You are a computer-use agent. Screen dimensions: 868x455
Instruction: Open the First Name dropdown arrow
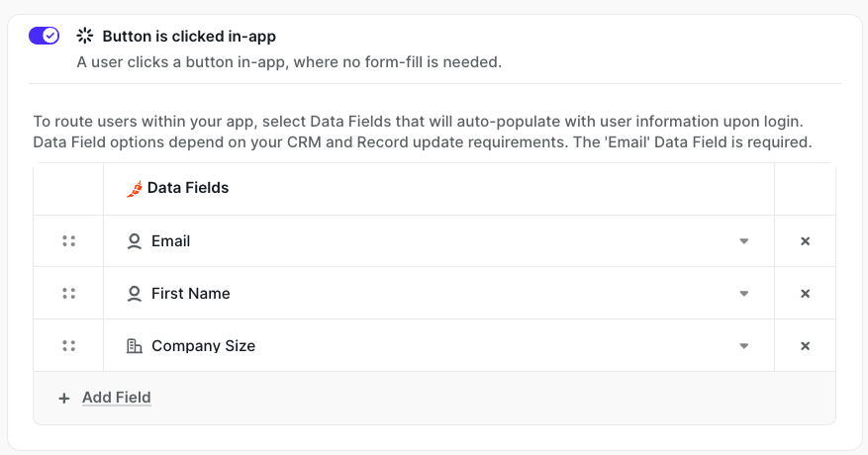743,294
